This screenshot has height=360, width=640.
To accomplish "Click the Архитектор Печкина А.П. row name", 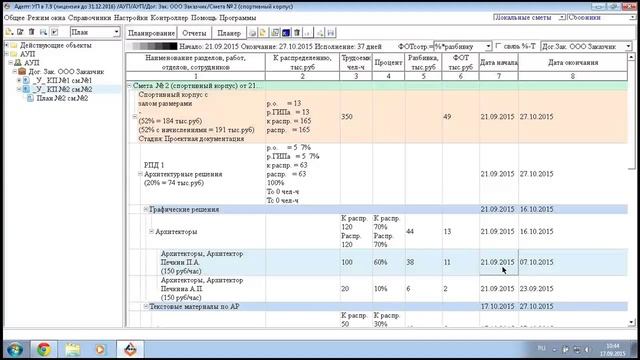I will pos(202,289).
